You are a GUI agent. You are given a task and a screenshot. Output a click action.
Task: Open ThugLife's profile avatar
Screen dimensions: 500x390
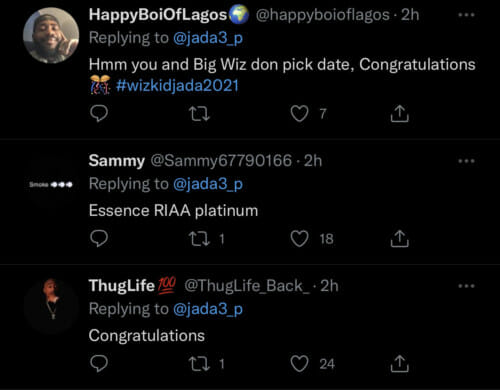51,305
